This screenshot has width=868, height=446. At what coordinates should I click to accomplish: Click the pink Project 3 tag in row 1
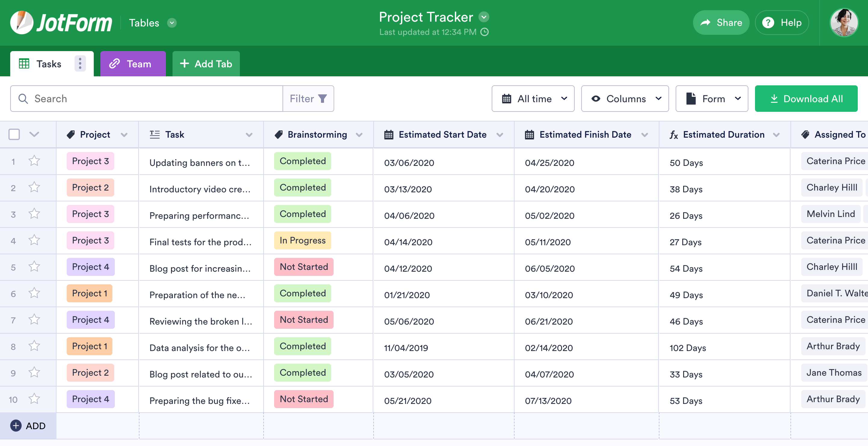click(x=90, y=161)
